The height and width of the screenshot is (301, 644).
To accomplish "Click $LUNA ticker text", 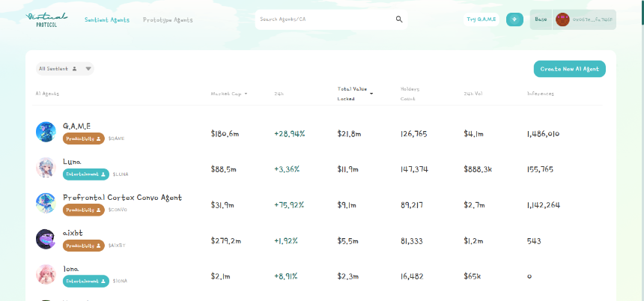I will pos(121,174).
